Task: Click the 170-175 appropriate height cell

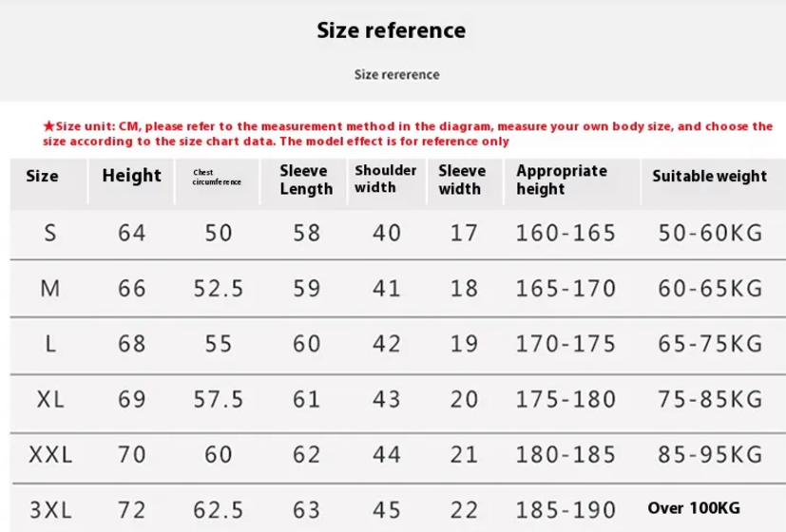Action: (566, 344)
